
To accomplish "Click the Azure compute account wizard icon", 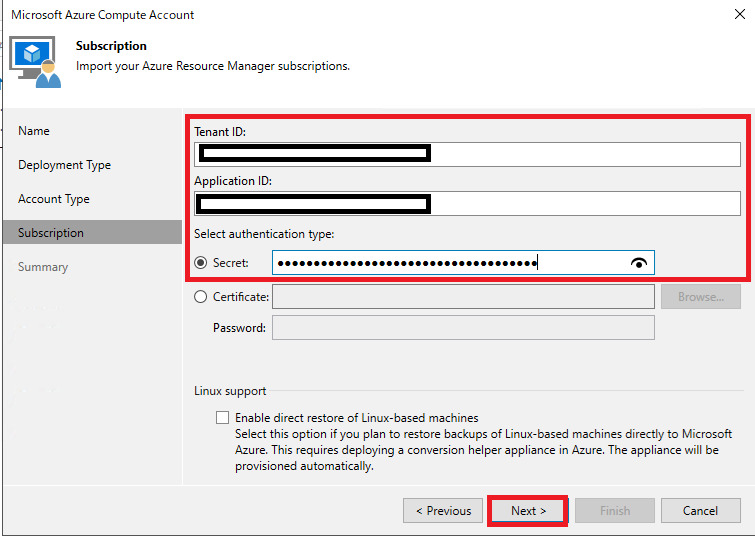I will point(35,62).
